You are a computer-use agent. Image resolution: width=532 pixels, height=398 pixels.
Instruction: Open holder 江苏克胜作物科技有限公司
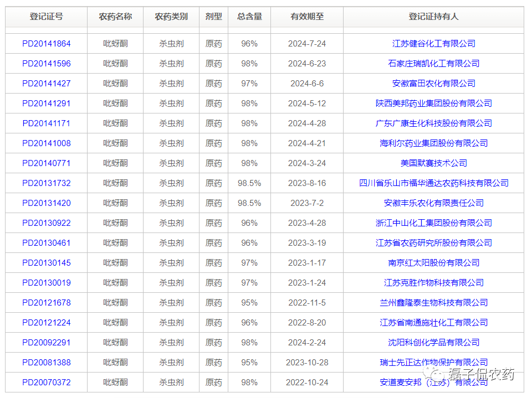point(433,283)
